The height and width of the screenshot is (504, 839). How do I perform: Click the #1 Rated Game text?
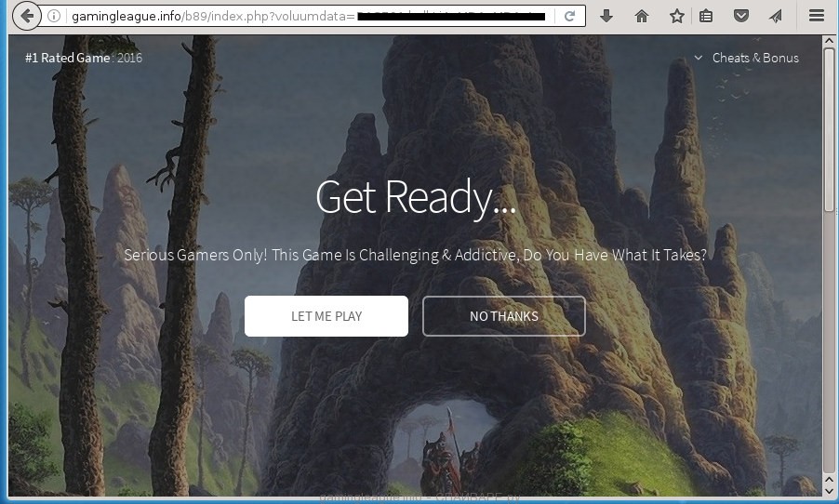click(x=67, y=58)
